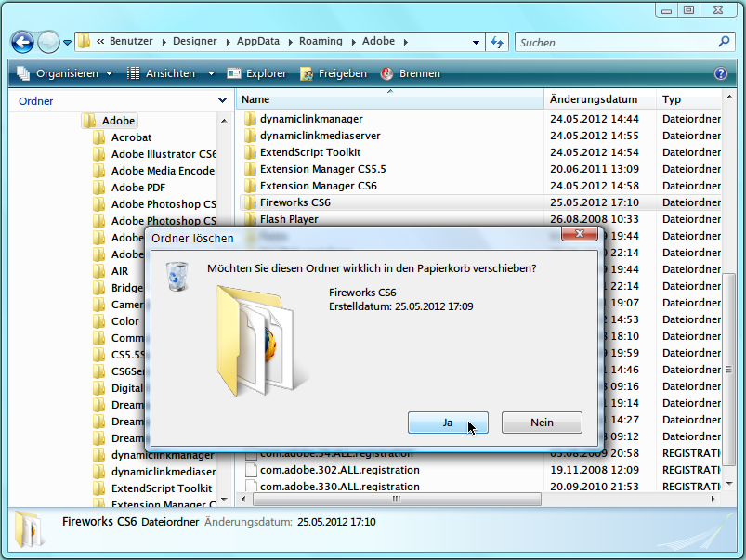Navigate to Benutzer in the address bar
Viewport: 746px width, 560px height.
point(131,42)
